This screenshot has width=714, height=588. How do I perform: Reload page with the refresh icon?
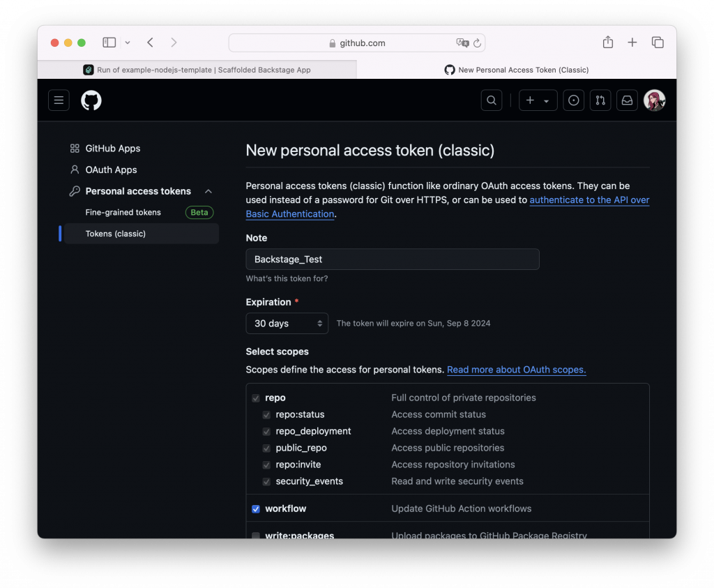477,43
